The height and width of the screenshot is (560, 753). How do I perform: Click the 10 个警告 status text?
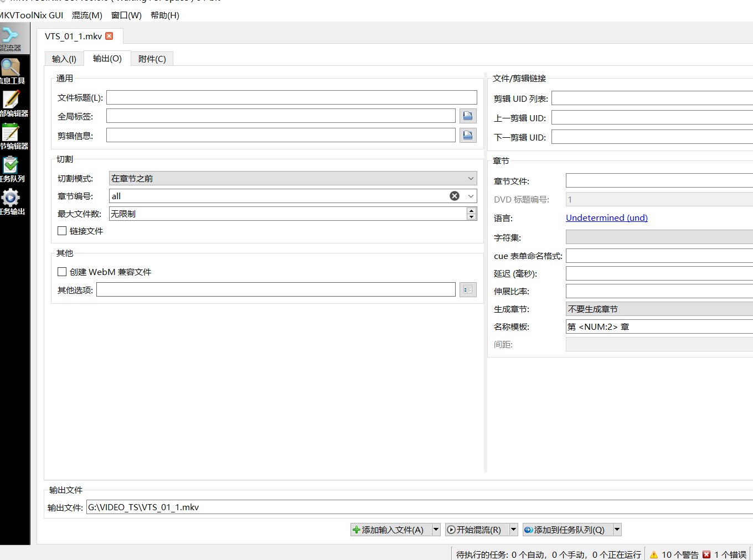click(680, 554)
